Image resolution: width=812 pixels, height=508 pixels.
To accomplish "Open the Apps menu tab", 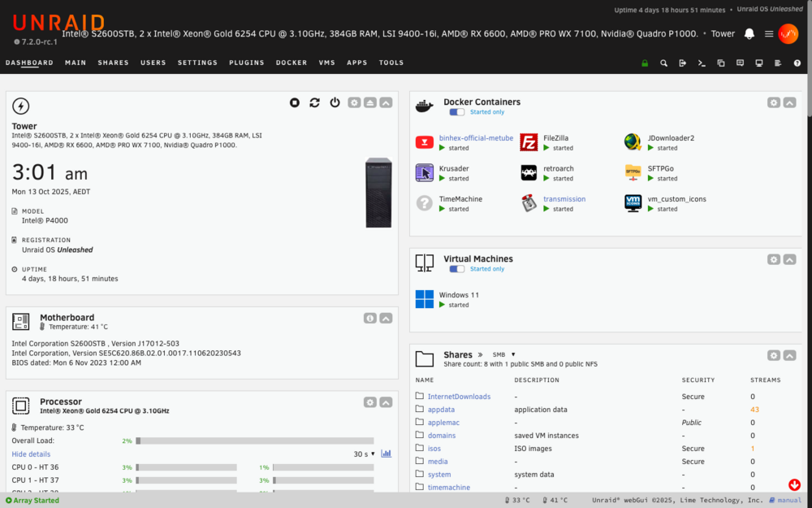I will (356, 63).
